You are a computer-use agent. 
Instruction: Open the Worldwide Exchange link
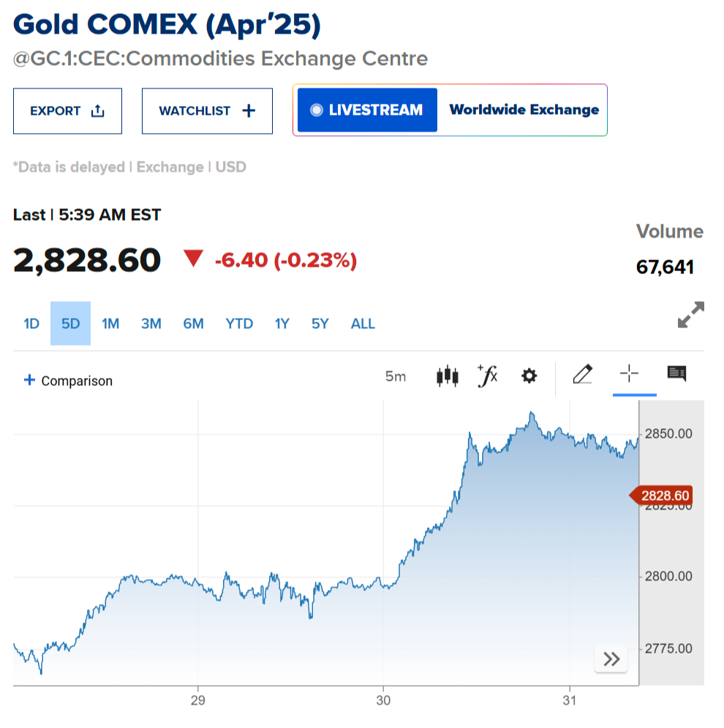coord(524,110)
